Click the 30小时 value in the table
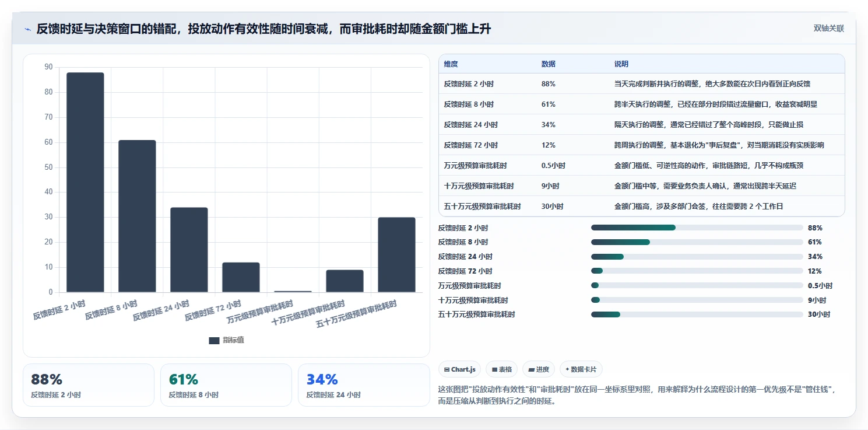The image size is (868, 430). [552, 207]
